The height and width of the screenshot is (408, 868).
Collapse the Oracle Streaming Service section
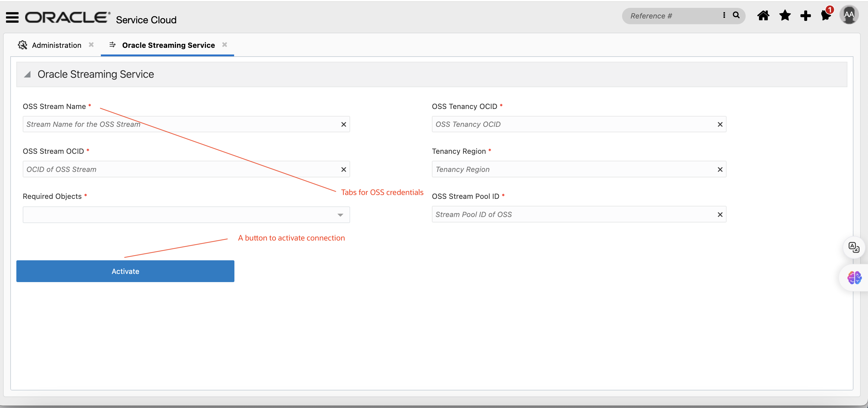[x=28, y=74]
